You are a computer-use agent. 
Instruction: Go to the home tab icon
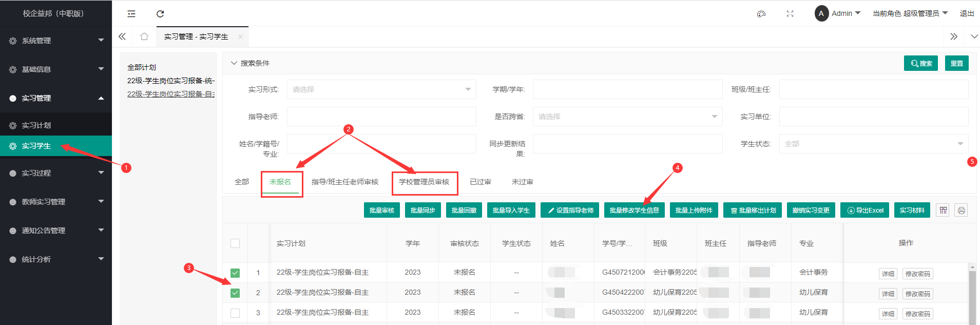click(144, 36)
